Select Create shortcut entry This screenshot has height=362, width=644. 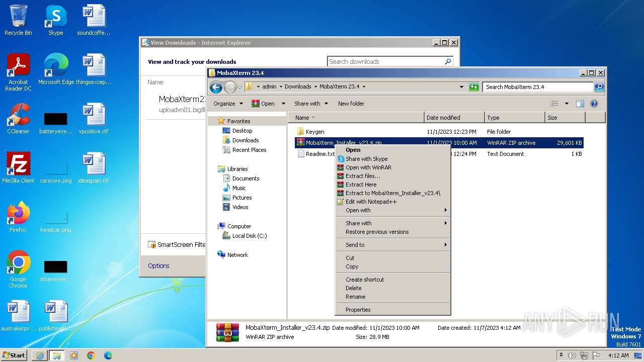click(x=393, y=280)
